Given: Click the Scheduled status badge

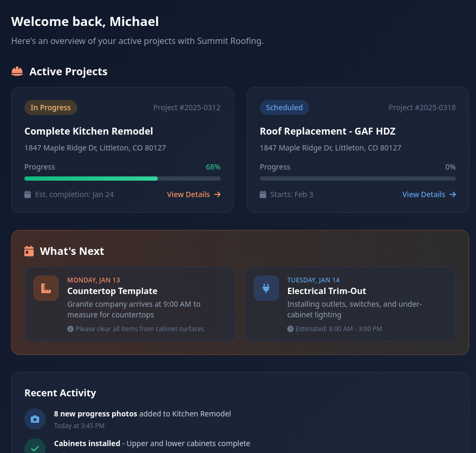Looking at the screenshot, I should pos(284,108).
